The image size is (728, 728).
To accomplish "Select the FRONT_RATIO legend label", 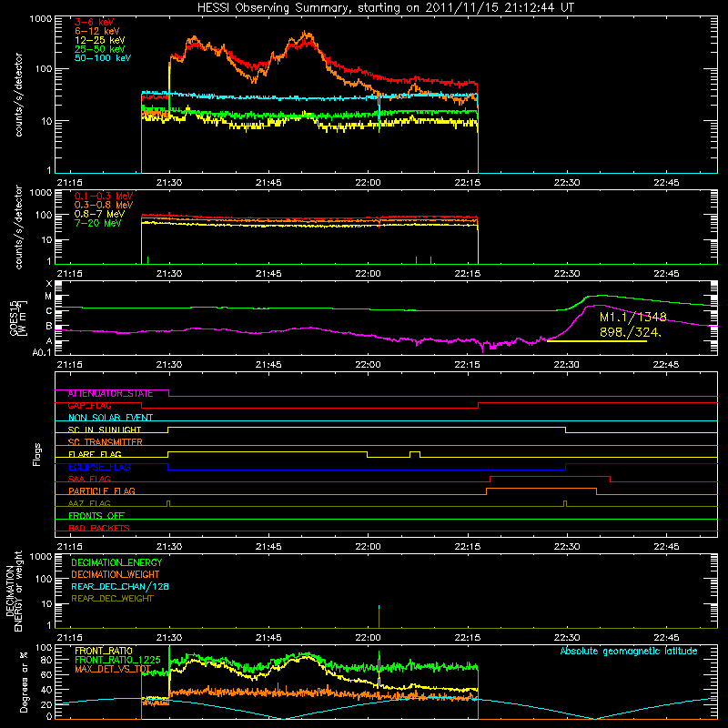I will (104, 651).
